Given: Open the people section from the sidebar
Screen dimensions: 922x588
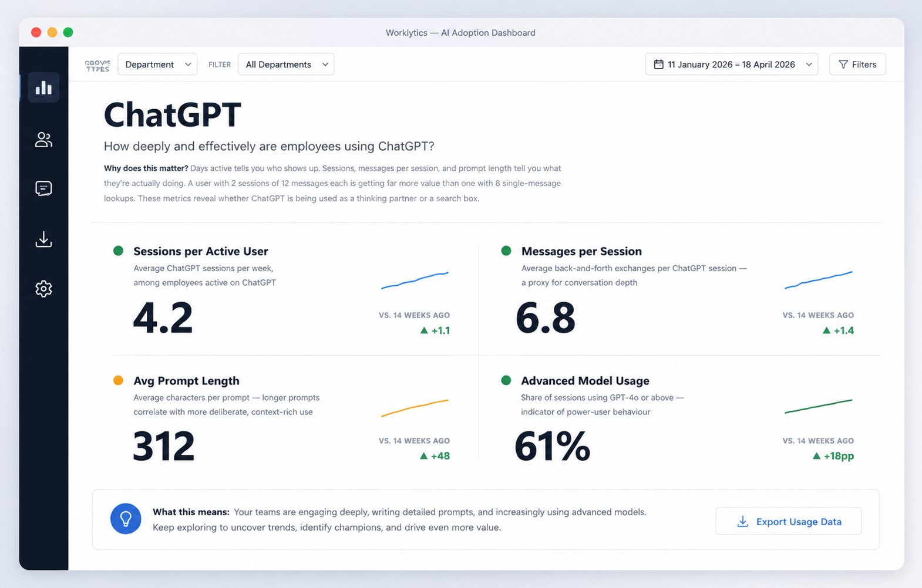Looking at the screenshot, I should coord(43,140).
